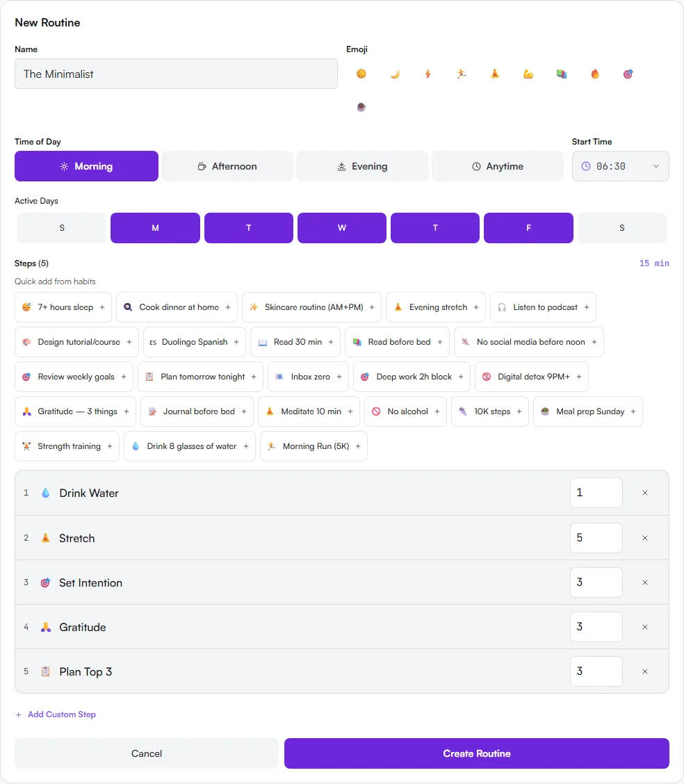
Task: Click the clock icon in Start Time
Action: pyautogui.click(x=586, y=166)
